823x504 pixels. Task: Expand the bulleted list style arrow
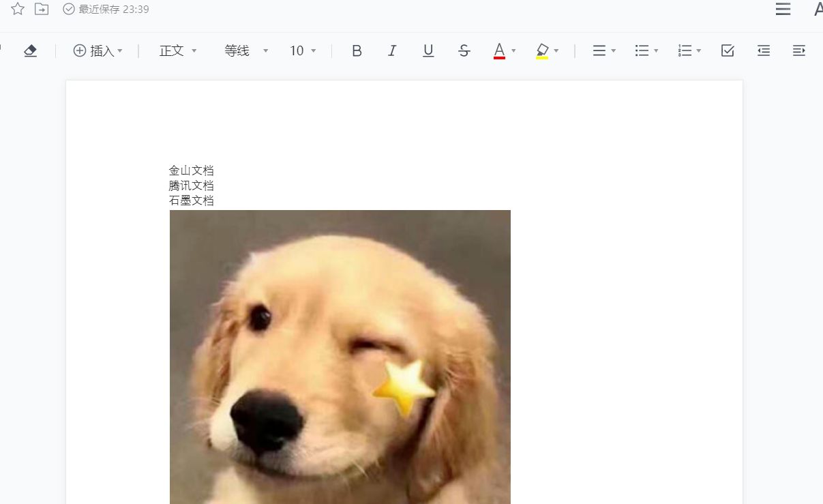coord(656,51)
